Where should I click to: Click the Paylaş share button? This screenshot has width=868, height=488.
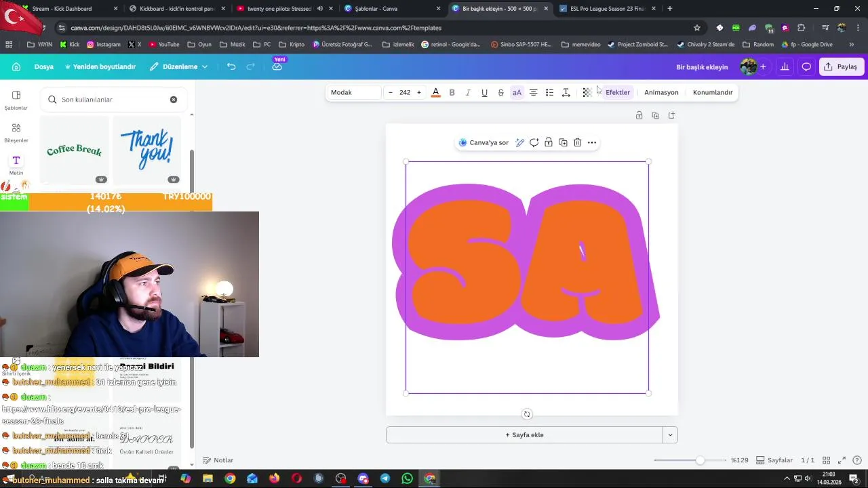(841, 66)
